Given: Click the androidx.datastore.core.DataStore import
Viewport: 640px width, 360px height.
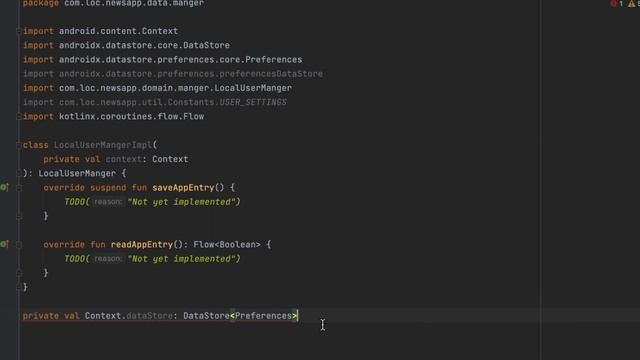Looking at the screenshot, I should [x=144, y=45].
